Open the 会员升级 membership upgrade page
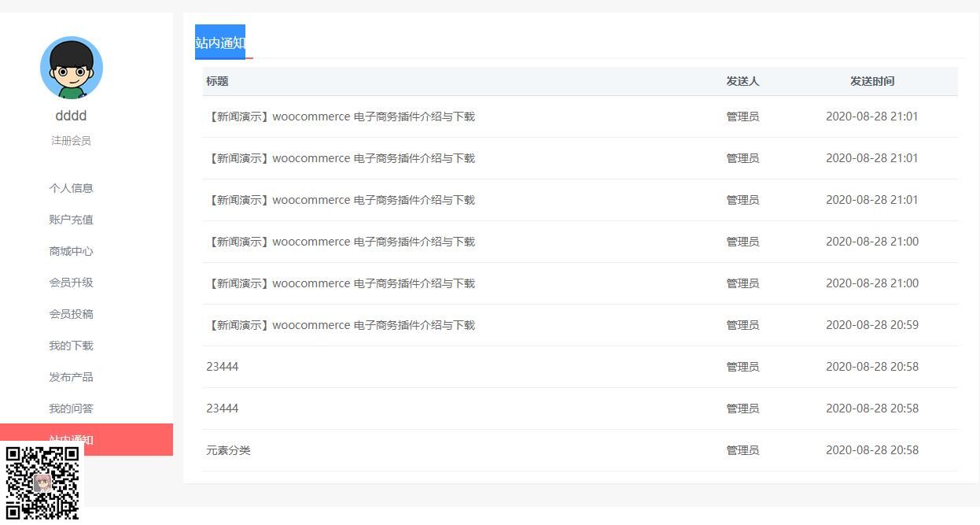 (x=71, y=283)
